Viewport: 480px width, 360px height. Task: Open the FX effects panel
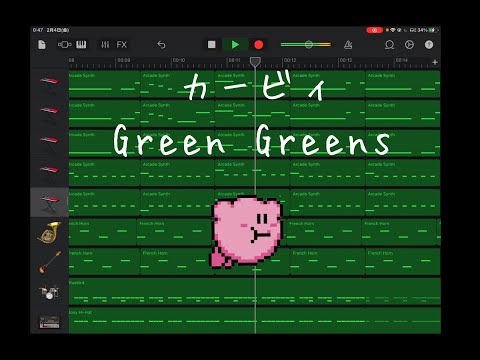click(x=122, y=45)
